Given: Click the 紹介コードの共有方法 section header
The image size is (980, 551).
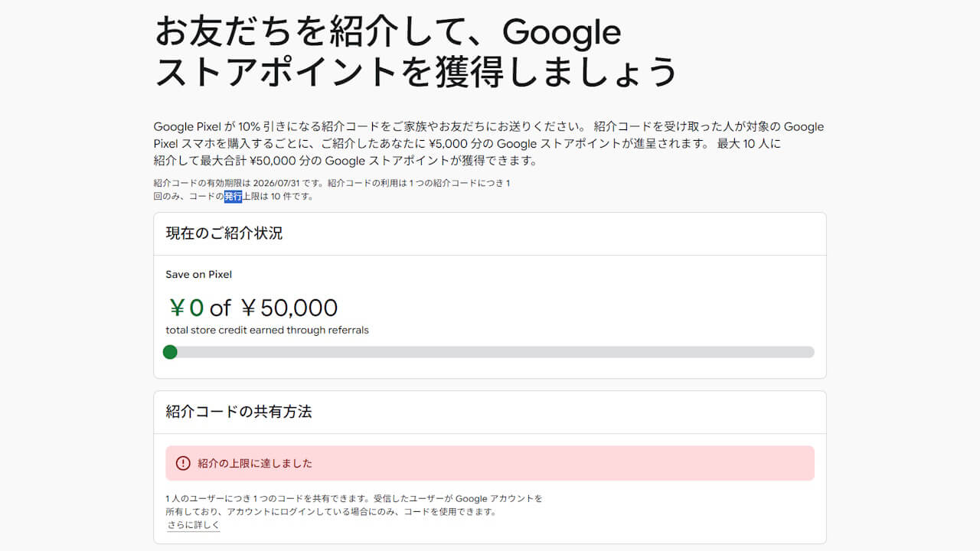Looking at the screenshot, I should (239, 412).
